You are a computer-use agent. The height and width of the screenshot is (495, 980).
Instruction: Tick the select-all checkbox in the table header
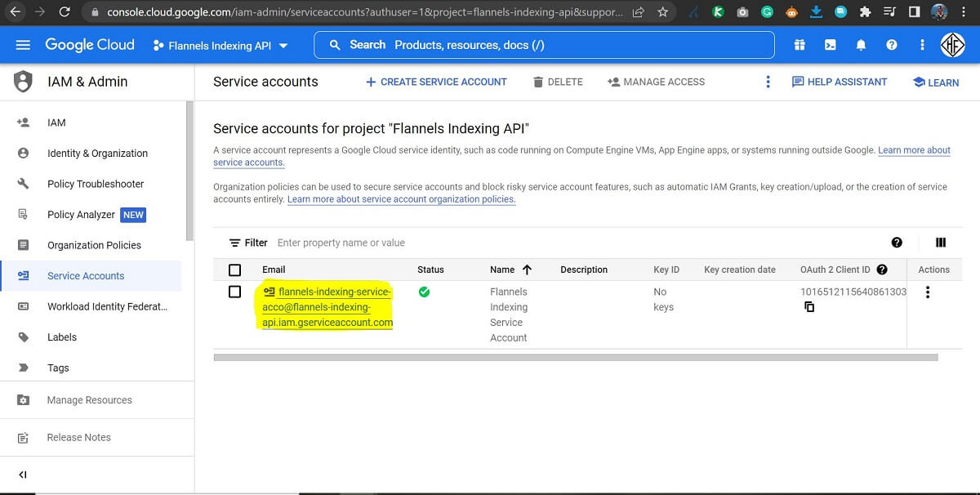[235, 270]
